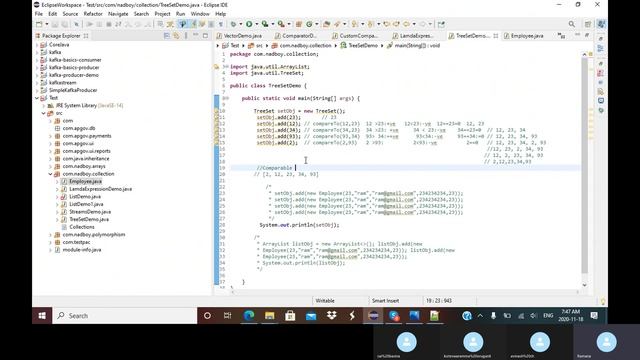Expand the Corejava project
This screenshot has width=640, height=360.
click(x=37, y=45)
